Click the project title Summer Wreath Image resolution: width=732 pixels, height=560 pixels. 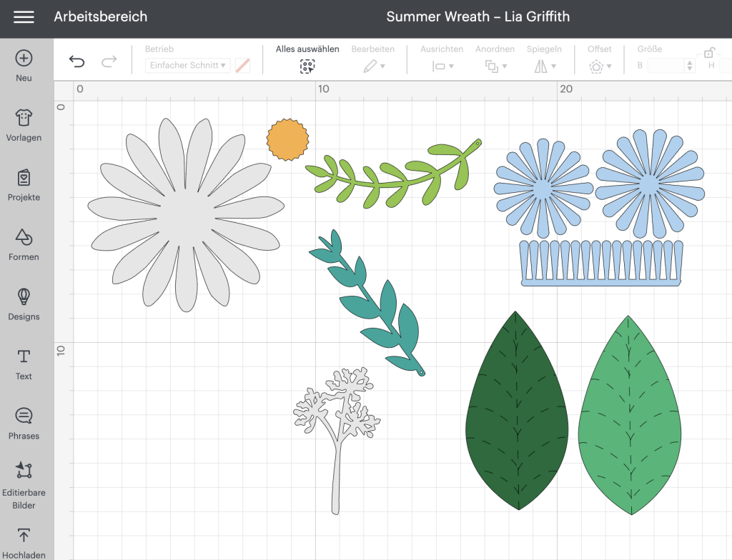pyautogui.click(x=478, y=17)
